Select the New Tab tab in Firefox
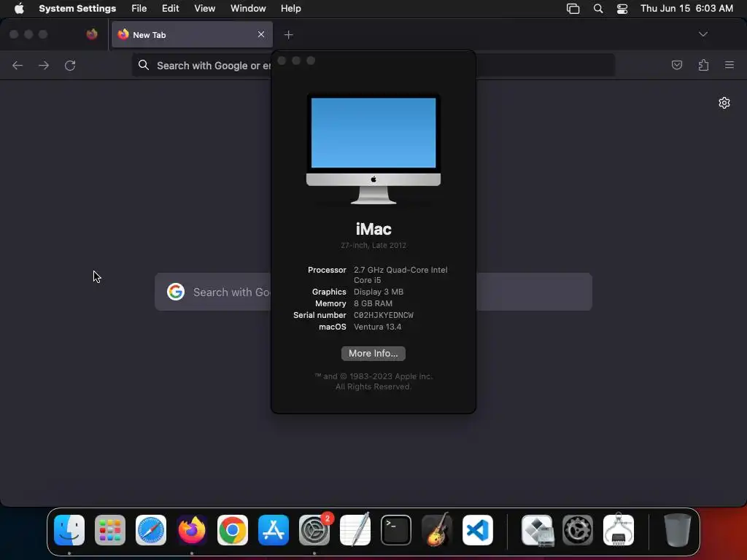The image size is (747, 560). [192, 34]
